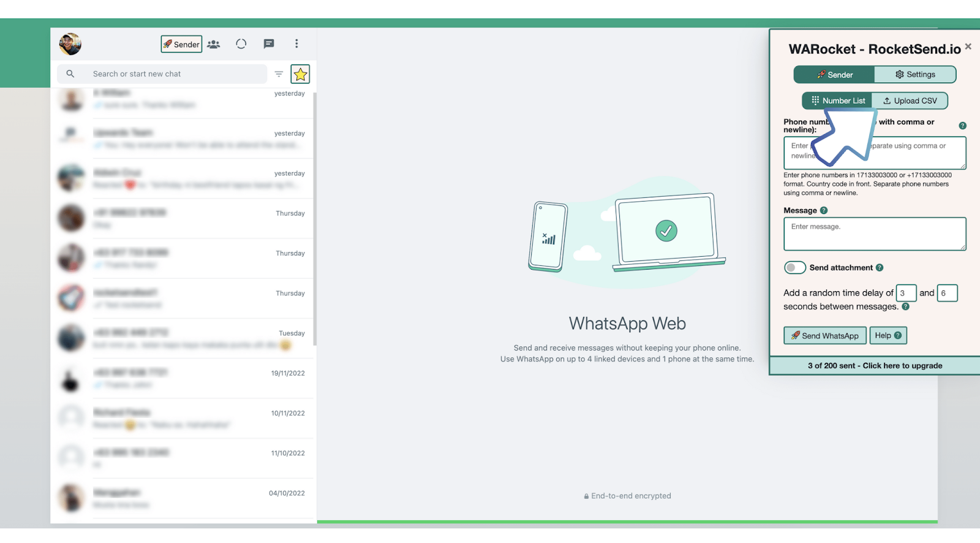Click the chat list scrollbar

[x=315, y=218]
